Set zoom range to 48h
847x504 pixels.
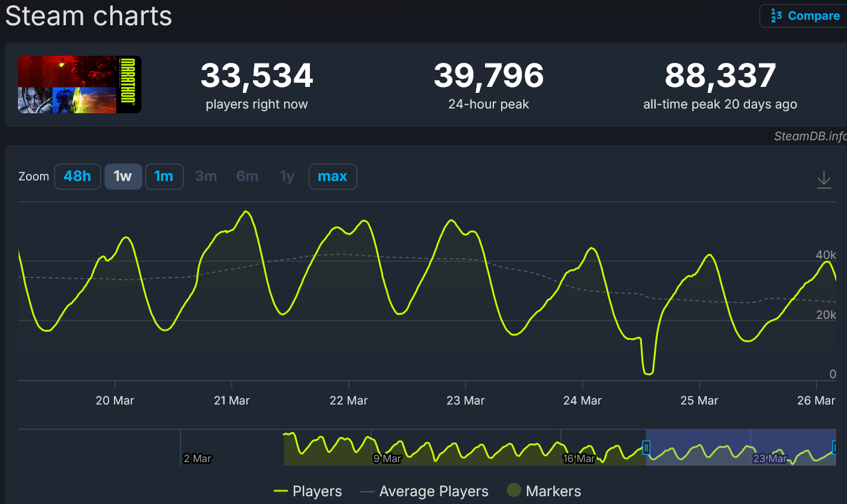click(77, 176)
